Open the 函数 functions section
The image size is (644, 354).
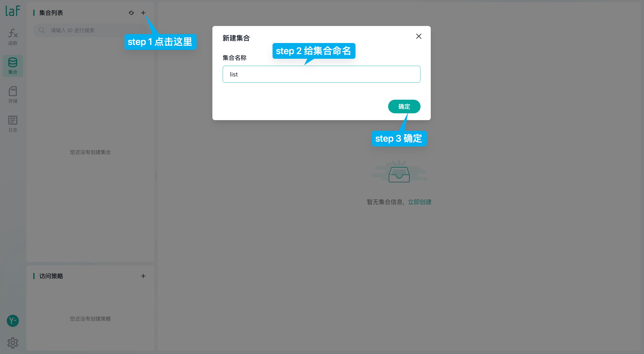[x=13, y=37]
